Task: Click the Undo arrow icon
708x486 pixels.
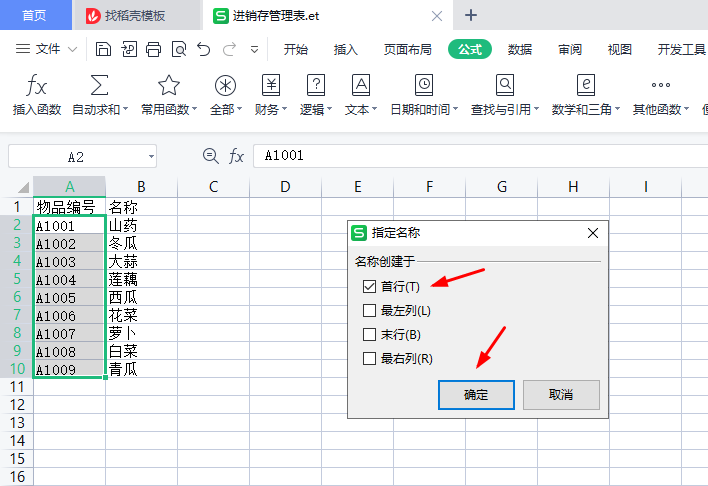Action: (204, 49)
